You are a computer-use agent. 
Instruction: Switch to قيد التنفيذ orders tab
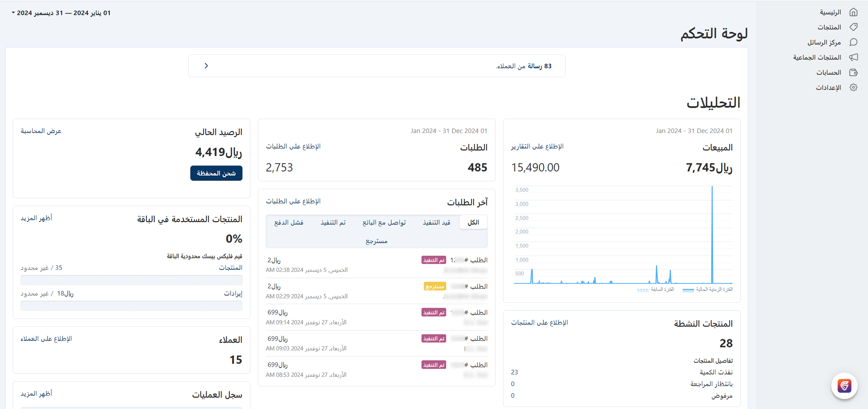coord(436,223)
